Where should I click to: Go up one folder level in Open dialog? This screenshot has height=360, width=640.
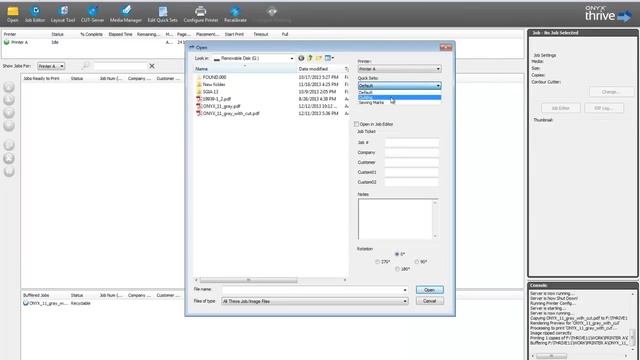tap(310, 58)
